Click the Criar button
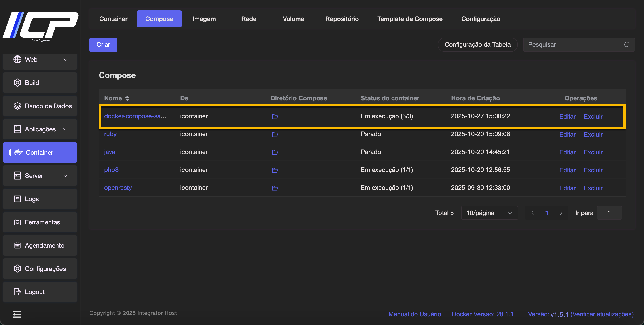Viewport: 644px width, 325px height. [103, 45]
